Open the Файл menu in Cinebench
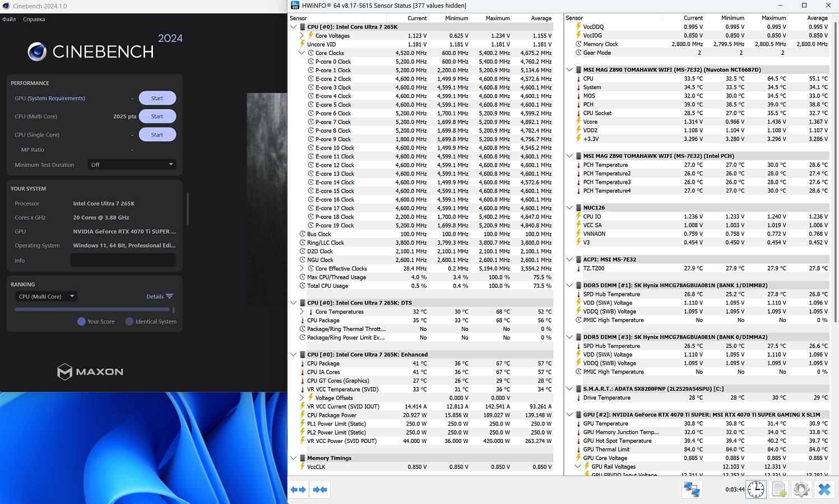Screen dimensions: 839x504 point(9,19)
